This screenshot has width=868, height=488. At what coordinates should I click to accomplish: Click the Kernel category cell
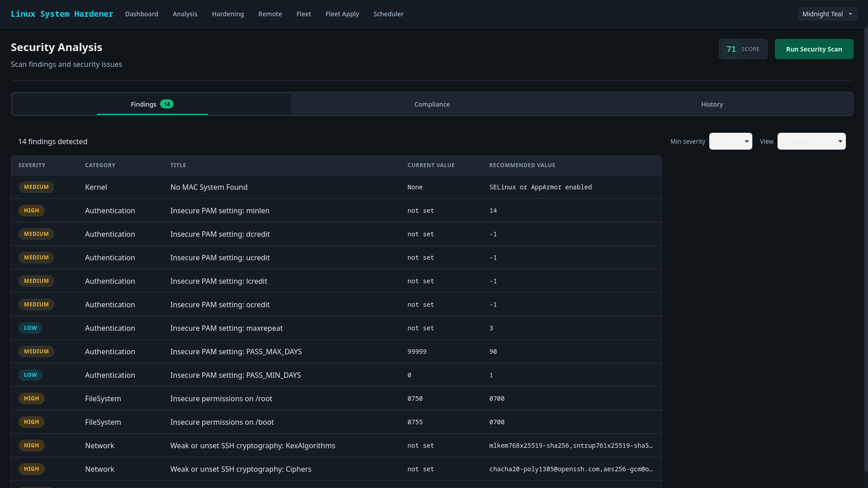click(96, 187)
